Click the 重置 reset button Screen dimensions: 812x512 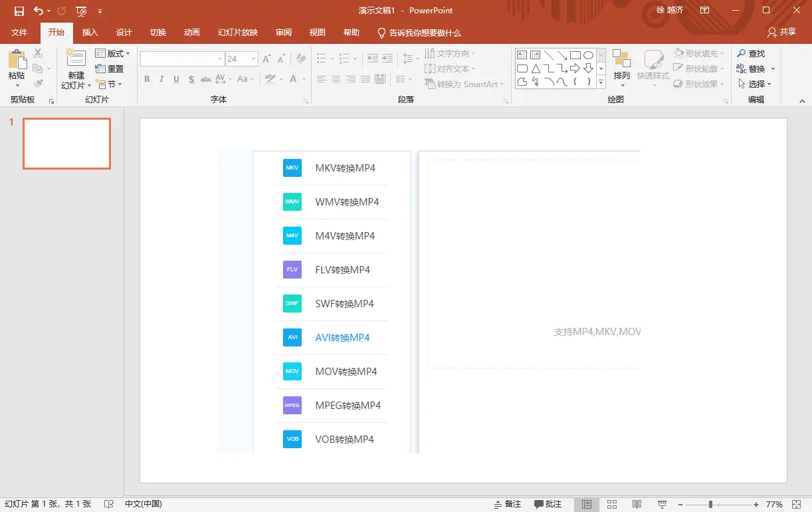coord(110,68)
